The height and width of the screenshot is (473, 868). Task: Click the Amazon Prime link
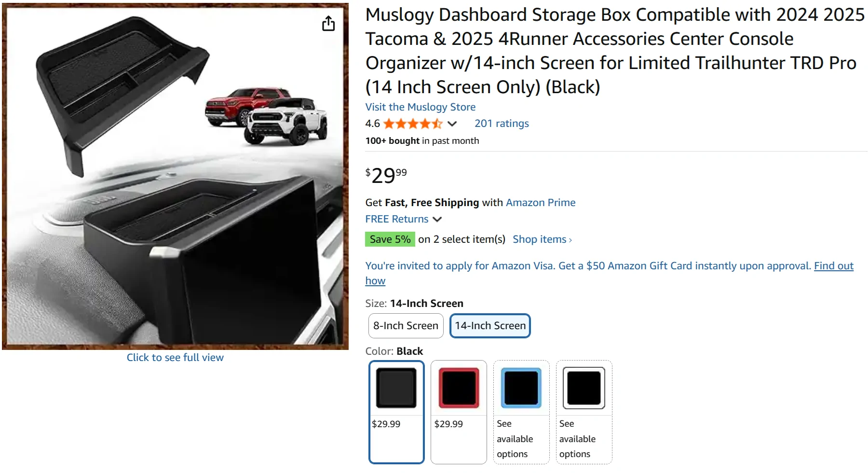point(540,203)
